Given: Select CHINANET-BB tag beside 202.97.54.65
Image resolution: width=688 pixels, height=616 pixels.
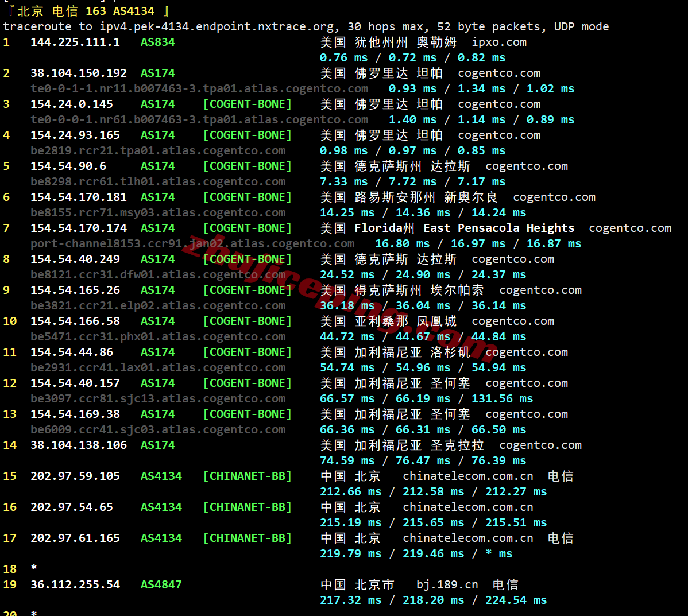Looking at the screenshot, I should [247, 507].
